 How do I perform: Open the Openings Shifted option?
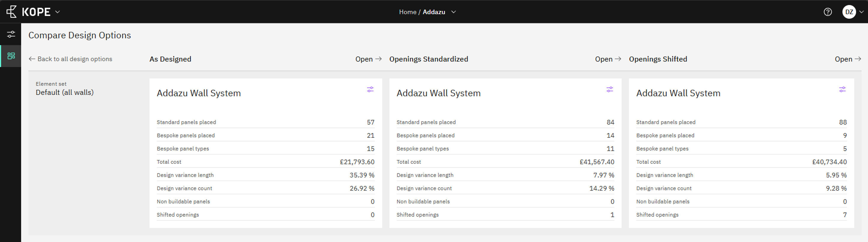click(848, 59)
